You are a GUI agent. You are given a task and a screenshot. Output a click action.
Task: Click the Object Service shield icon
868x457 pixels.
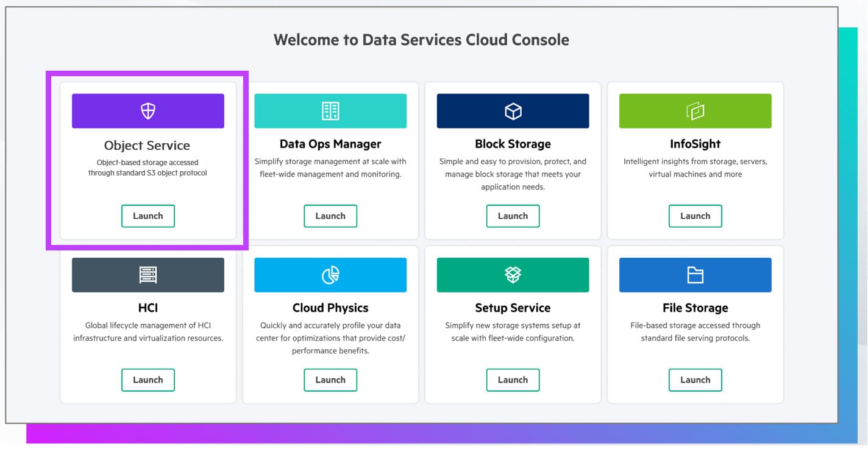point(148,111)
